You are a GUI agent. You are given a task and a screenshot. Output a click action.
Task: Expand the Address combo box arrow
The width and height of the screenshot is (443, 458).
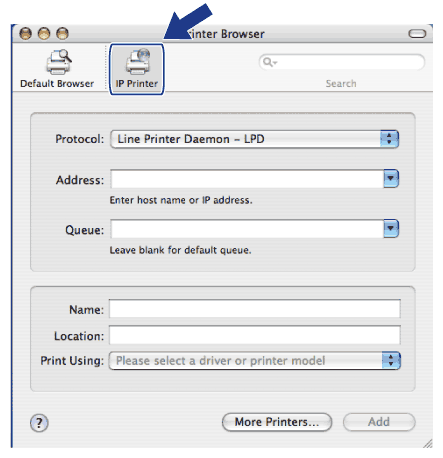pyautogui.click(x=391, y=179)
